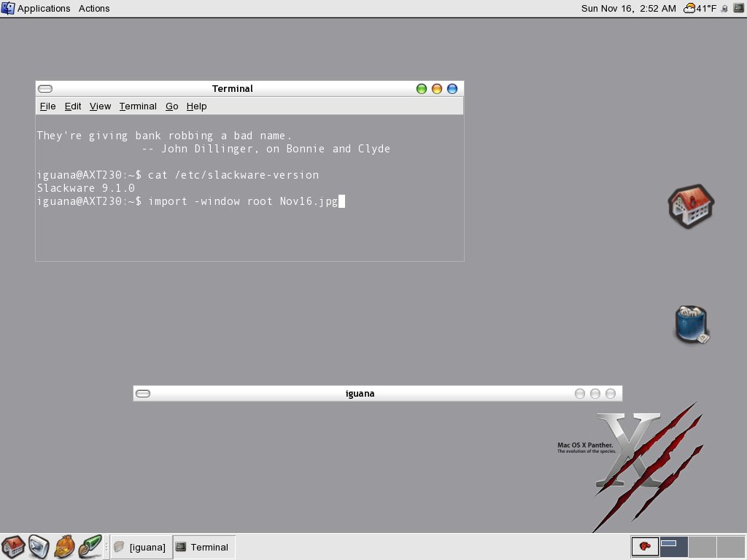Open the Help menu in Terminal
This screenshot has width=747, height=560.
pyautogui.click(x=196, y=106)
